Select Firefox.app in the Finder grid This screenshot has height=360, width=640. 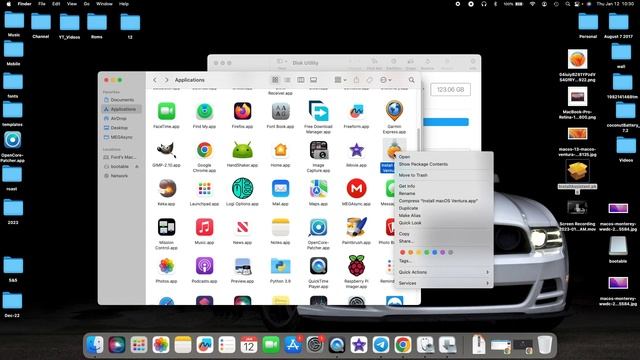[242, 111]
